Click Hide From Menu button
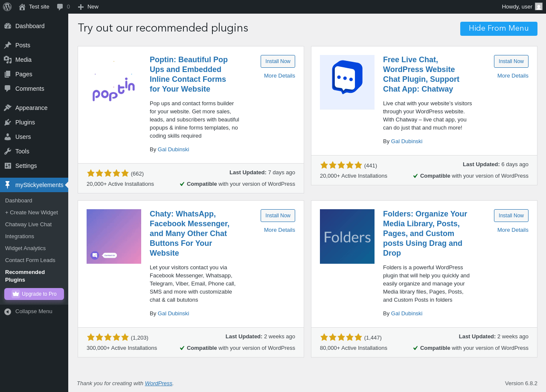This screenshot has width=546, height=392. coord(499,29)
